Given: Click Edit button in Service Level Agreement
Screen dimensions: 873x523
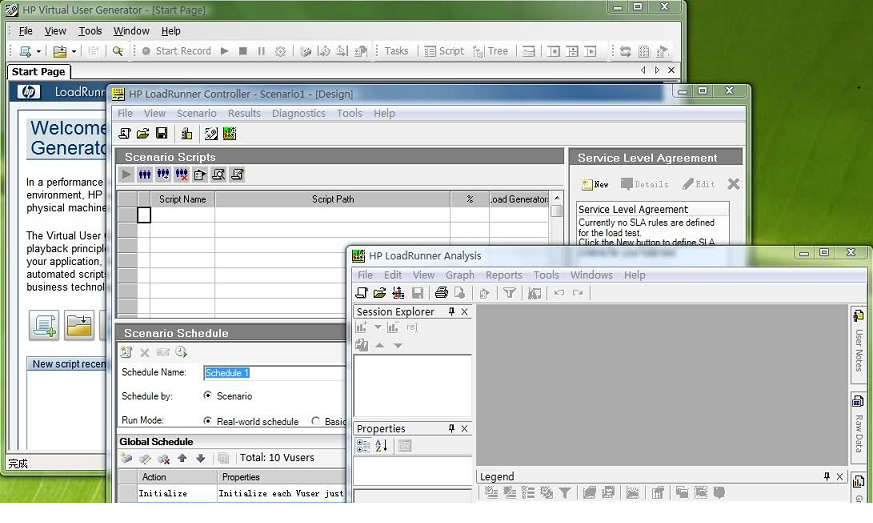Looking at the screenshot, I should coord(699,184).
